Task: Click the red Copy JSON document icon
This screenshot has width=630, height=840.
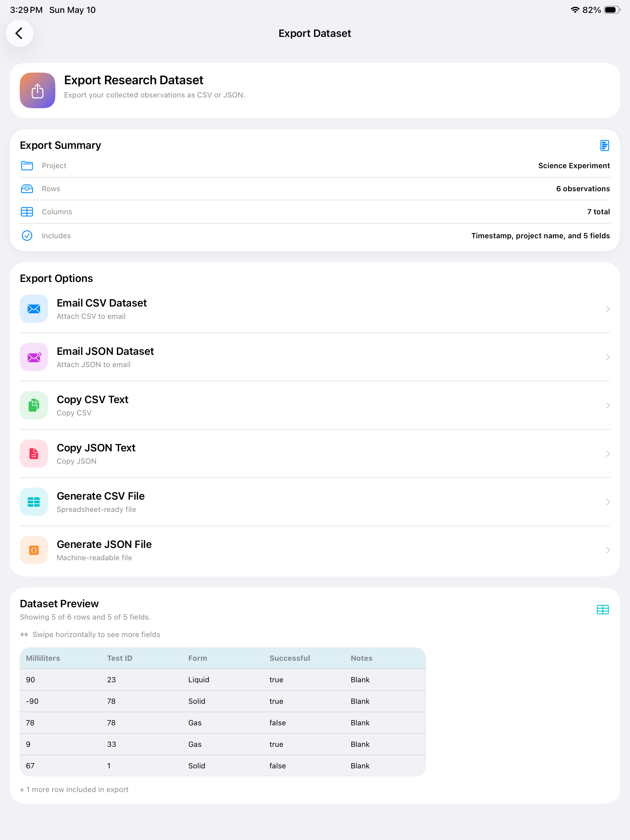Action: (34, 454)
